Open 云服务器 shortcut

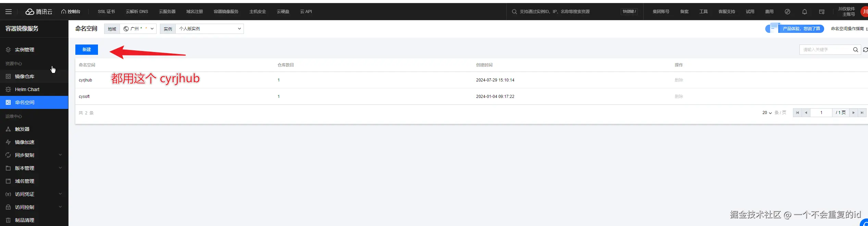pos(167,12)
